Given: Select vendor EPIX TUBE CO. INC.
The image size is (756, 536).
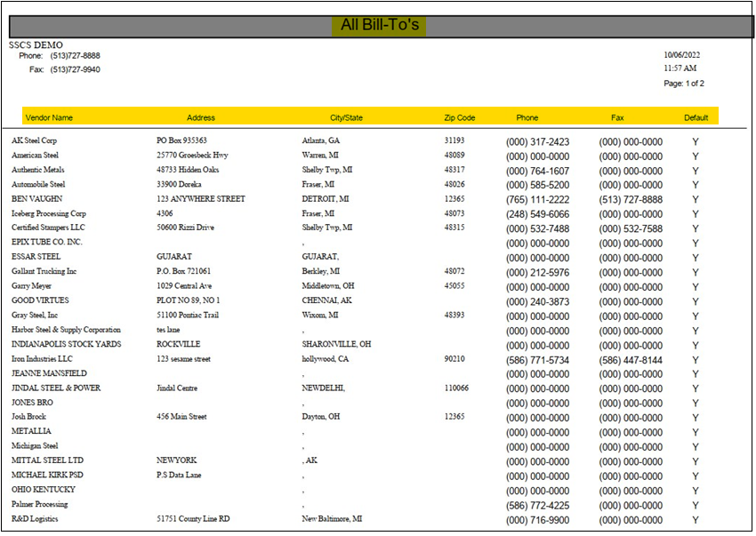Looking at the screenshot, I should point(47,242).
